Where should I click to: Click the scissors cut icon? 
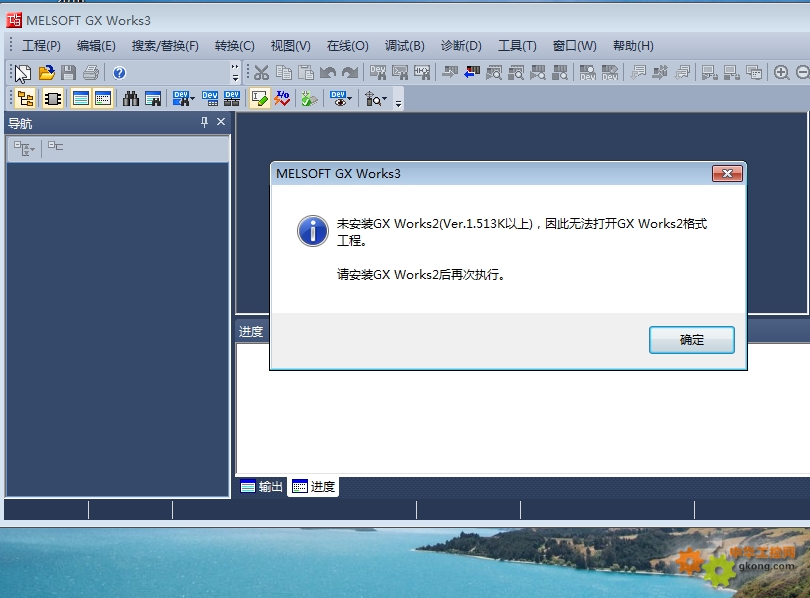pyautogui.click(x=261, y=73)
